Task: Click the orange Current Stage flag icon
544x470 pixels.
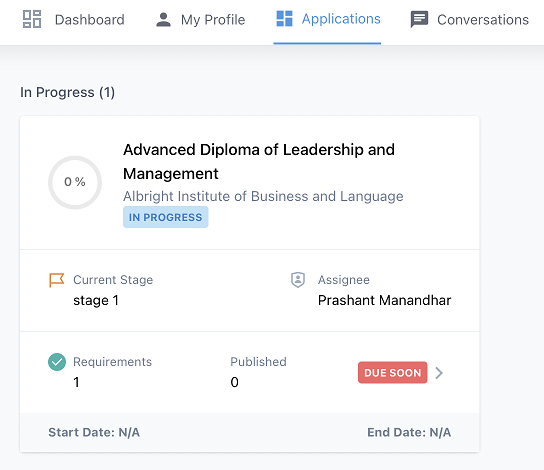Action: coord(56,280)
